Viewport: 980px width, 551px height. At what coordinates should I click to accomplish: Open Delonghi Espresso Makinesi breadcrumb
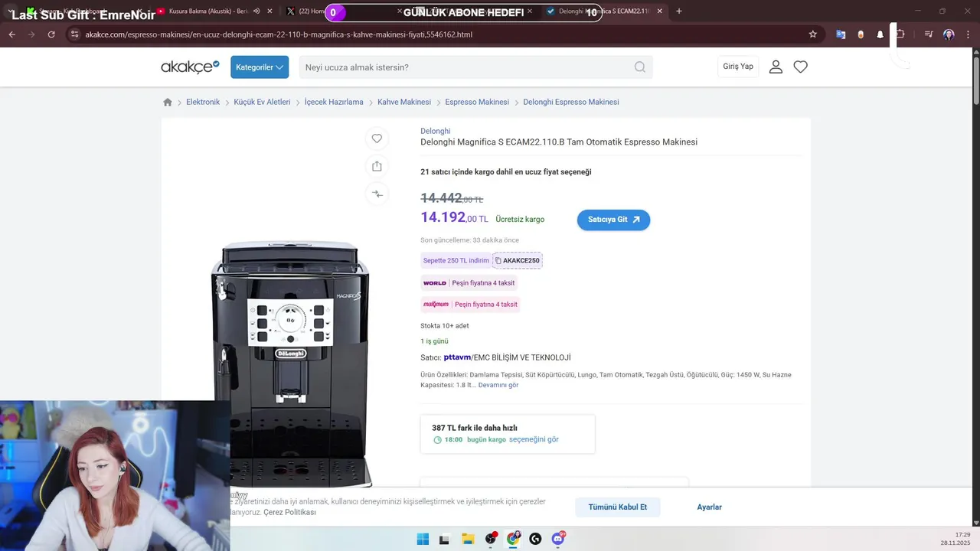click(571, 102)
